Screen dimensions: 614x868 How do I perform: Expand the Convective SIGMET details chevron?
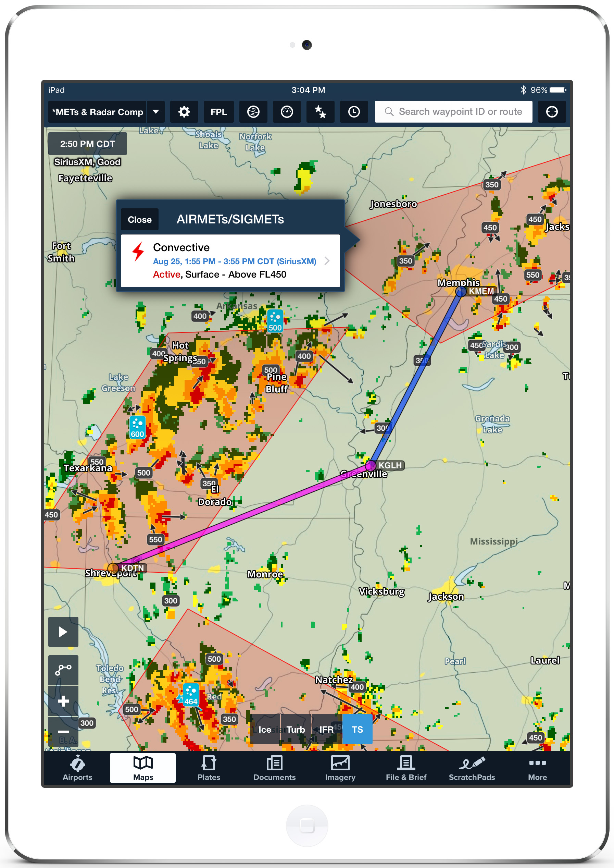327,261
